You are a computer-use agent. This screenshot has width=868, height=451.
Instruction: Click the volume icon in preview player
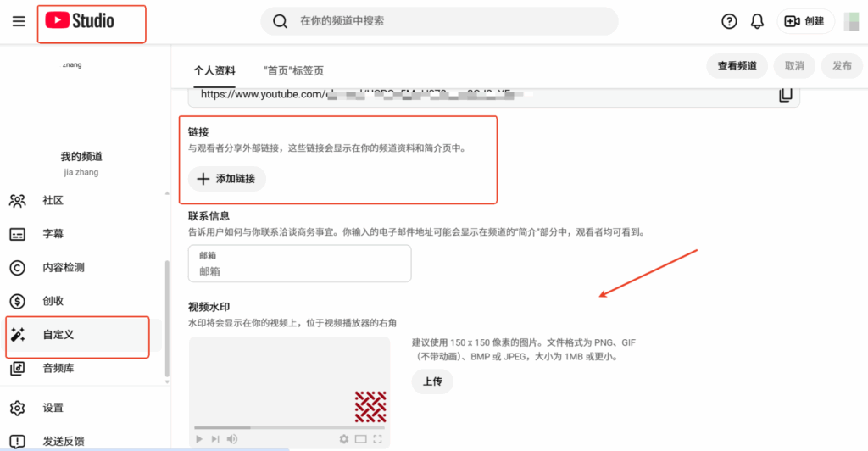(x=231, y=438)
